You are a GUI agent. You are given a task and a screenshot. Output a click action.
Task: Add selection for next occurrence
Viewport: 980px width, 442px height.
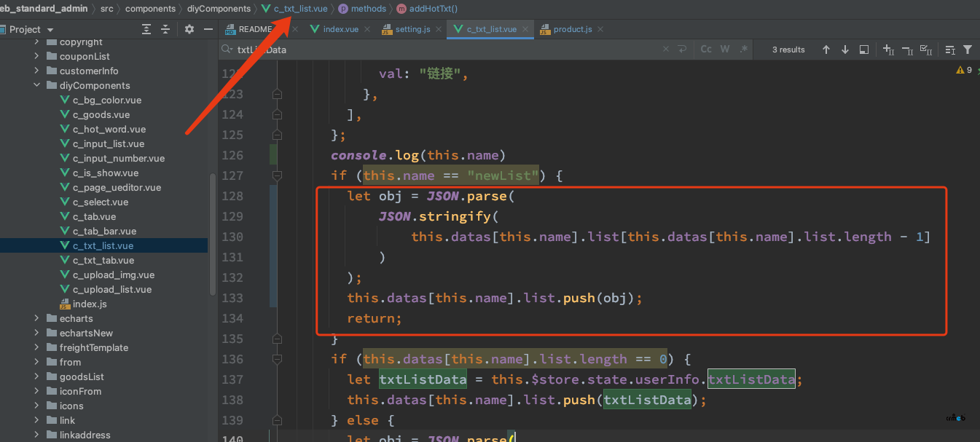pyautogui.click(x=889, y=50)
